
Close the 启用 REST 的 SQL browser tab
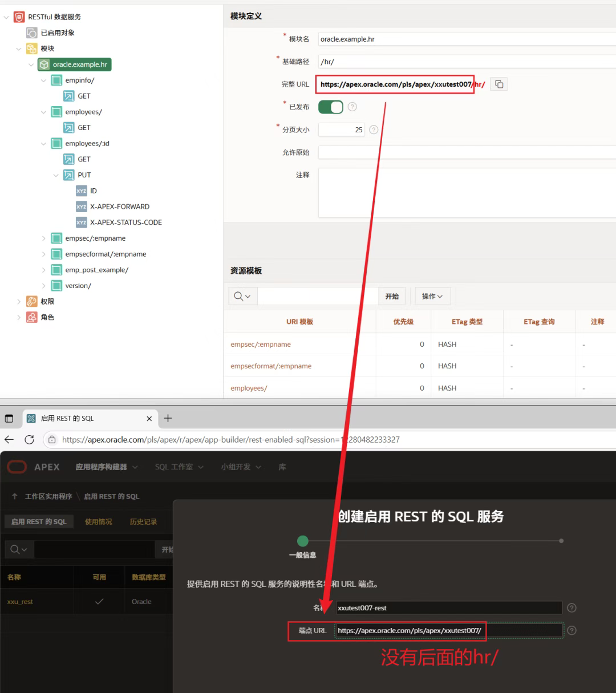[x=149, y=419]
